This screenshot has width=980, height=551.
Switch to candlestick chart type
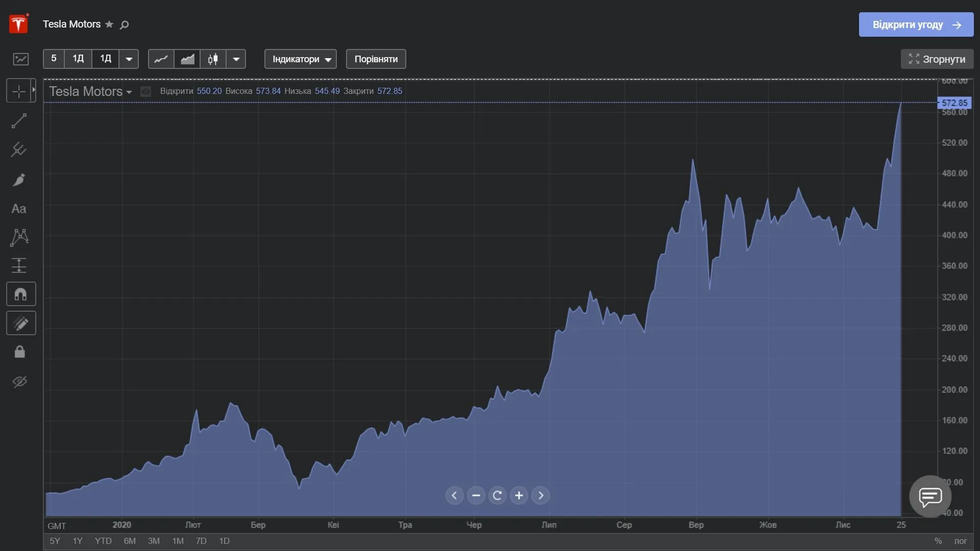(213, 59)
